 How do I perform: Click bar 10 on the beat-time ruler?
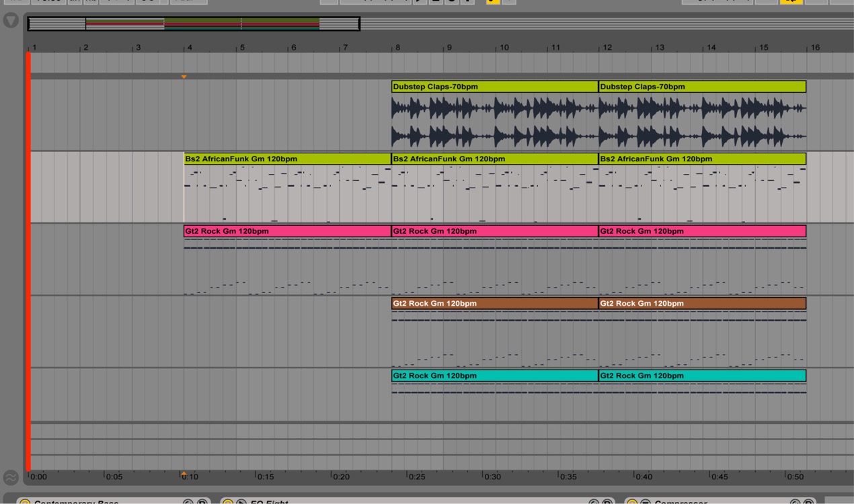[x=504, y=48]
